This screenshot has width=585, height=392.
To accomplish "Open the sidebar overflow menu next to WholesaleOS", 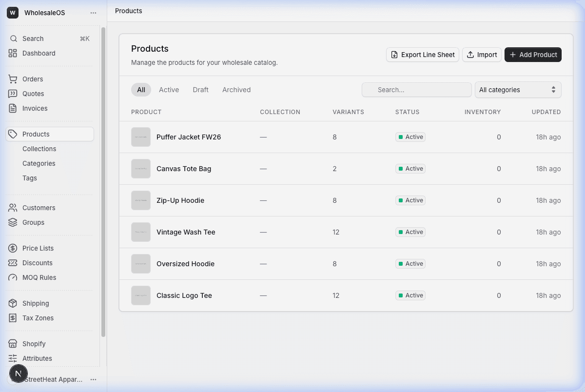I will (93, 13).
